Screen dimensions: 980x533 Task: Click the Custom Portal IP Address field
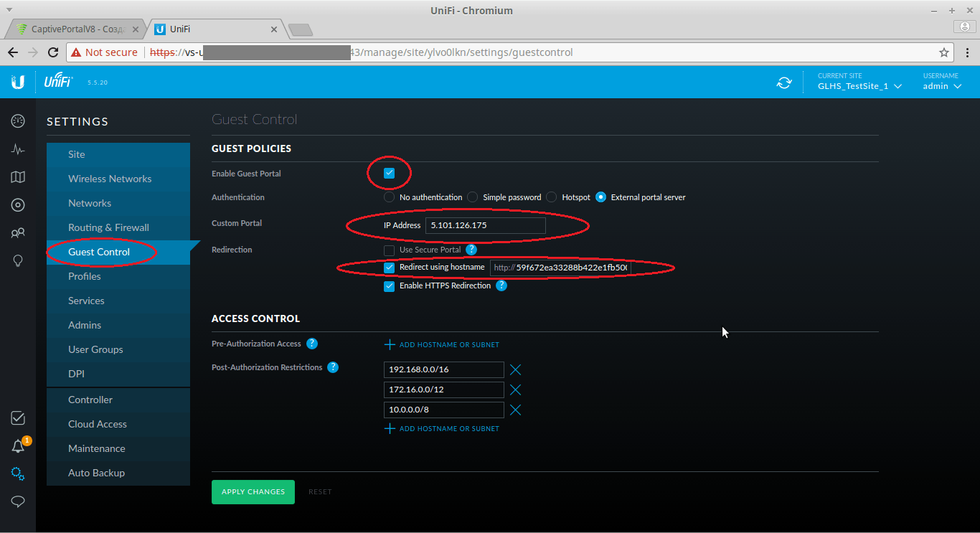pyautogui.click(x=485, y=226)
